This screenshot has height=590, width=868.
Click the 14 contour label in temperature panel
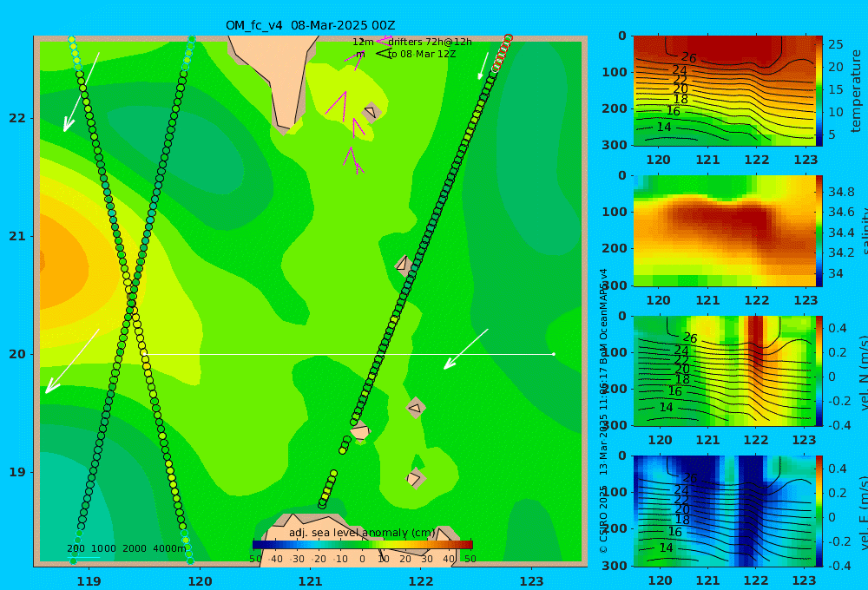[664, 128]
